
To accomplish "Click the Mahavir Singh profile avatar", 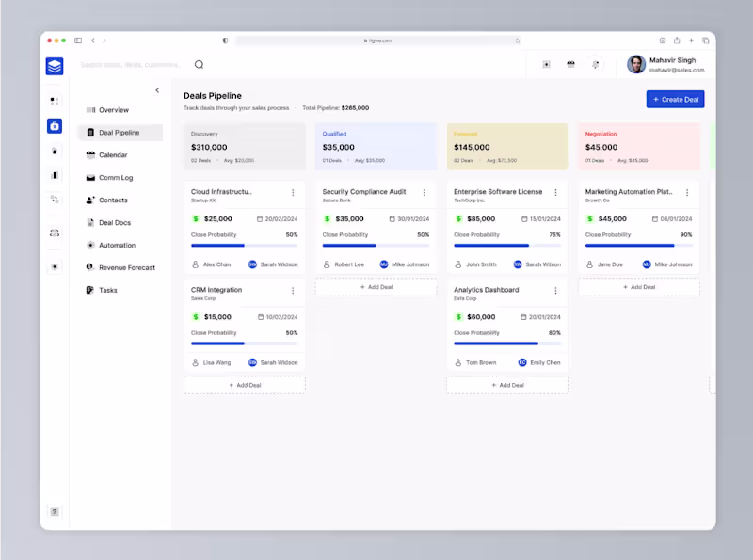I will [x=636, y=64].
